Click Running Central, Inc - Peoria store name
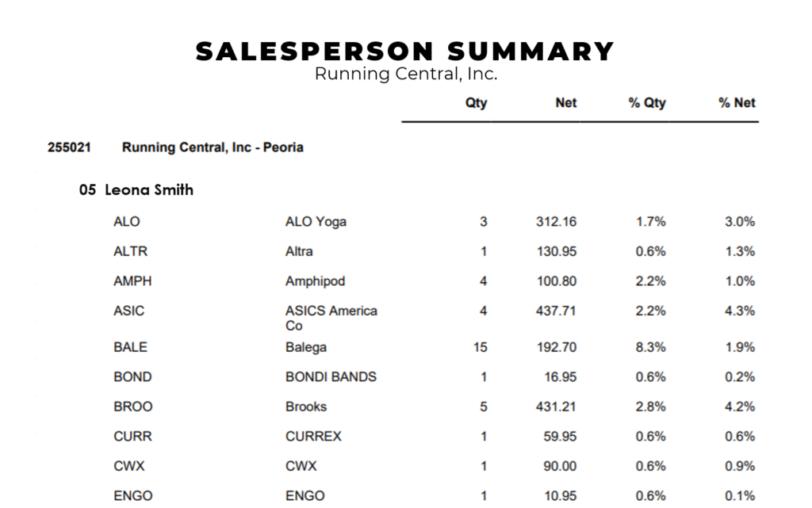This screenshot has width=812, height=508. pyautogui.click(x=213, y=147)
